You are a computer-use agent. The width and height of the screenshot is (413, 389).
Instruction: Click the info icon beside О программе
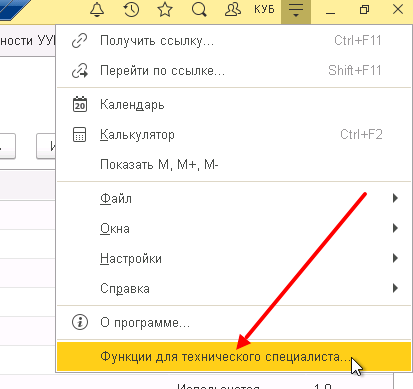click(x=80, y=322)
